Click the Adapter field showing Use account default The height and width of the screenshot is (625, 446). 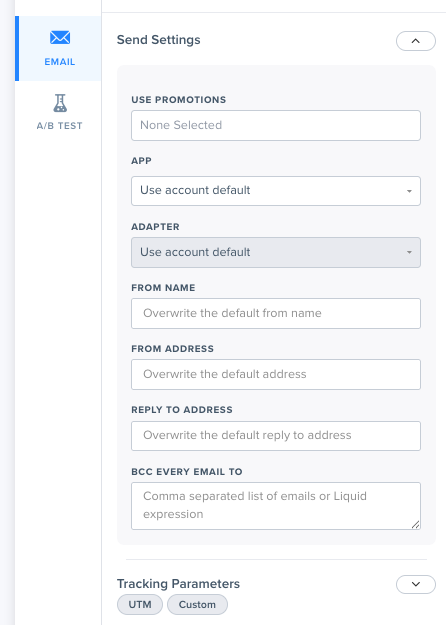point(276,252)
